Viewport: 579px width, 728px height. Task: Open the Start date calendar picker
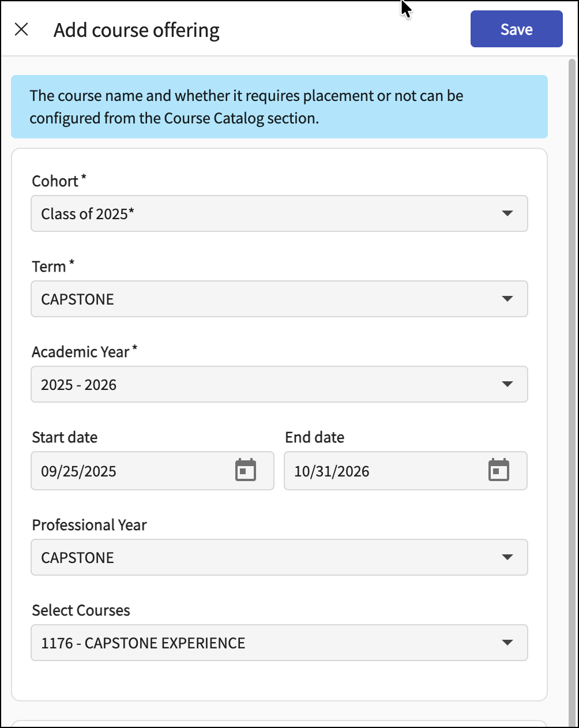pos(246,470)
